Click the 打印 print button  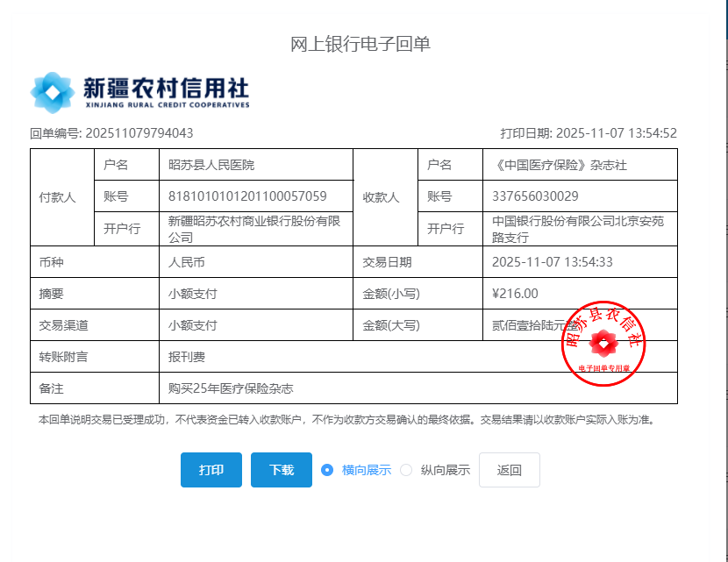tap(211, 470)
